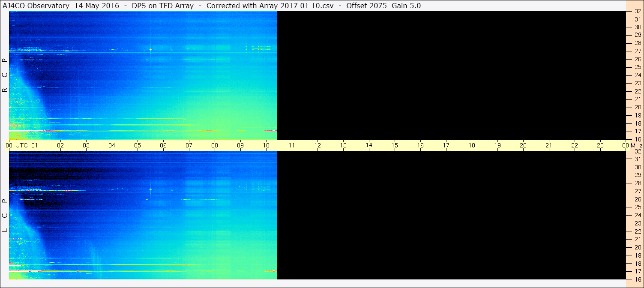Click the 29 MHz label on LCP scale
644x288 pixels.
[x=638, y=175]
